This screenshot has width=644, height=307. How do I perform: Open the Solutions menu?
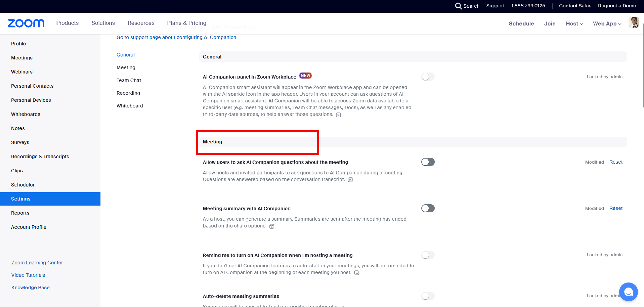click(103, 23)
